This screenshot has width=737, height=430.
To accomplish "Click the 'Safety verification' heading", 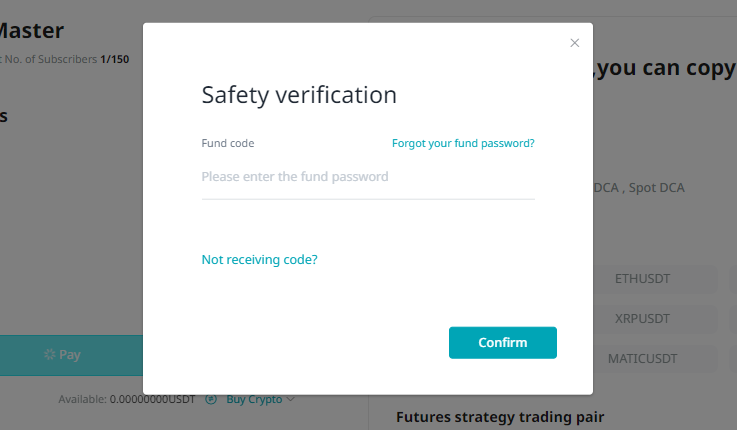I will [299, 95].
